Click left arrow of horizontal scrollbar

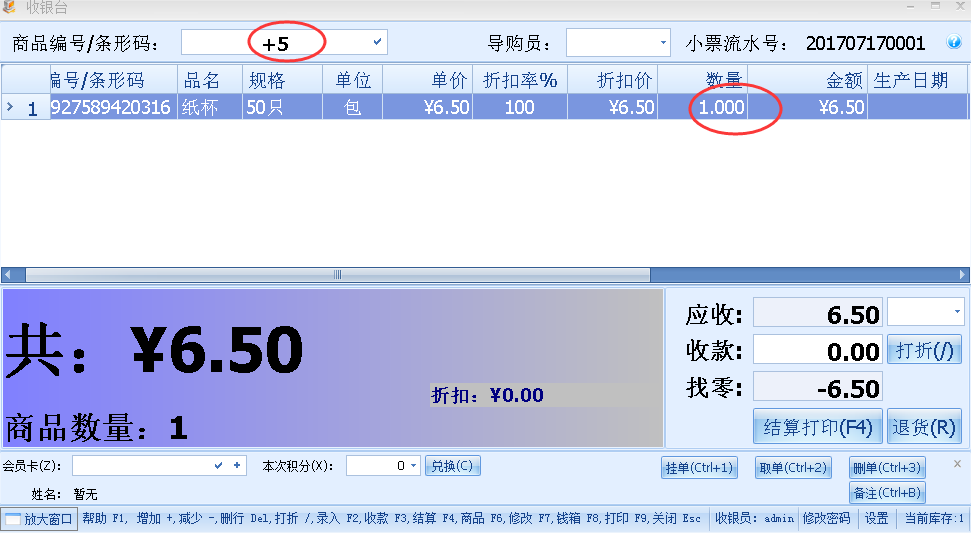tap(9, 274)
